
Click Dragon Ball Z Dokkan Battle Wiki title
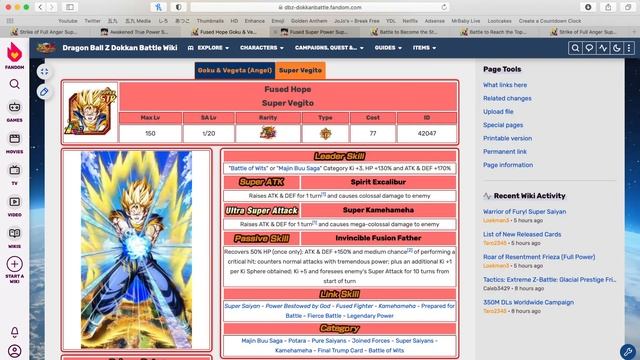click(x=120, y=48)
